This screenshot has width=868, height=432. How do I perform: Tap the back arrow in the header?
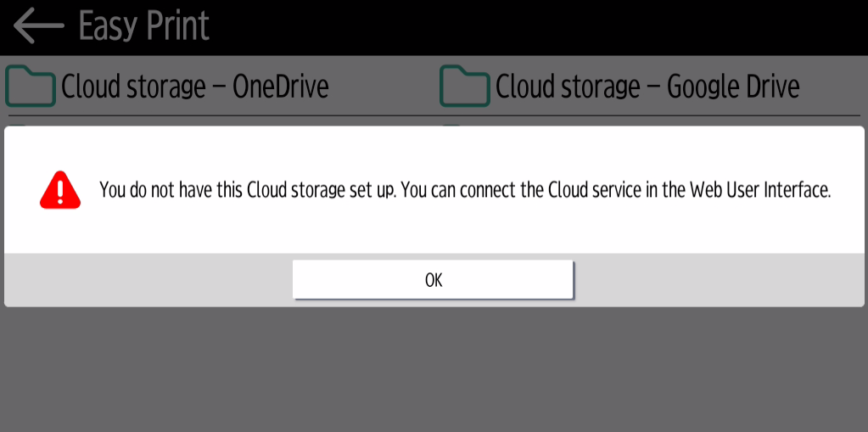coord(38,26)
